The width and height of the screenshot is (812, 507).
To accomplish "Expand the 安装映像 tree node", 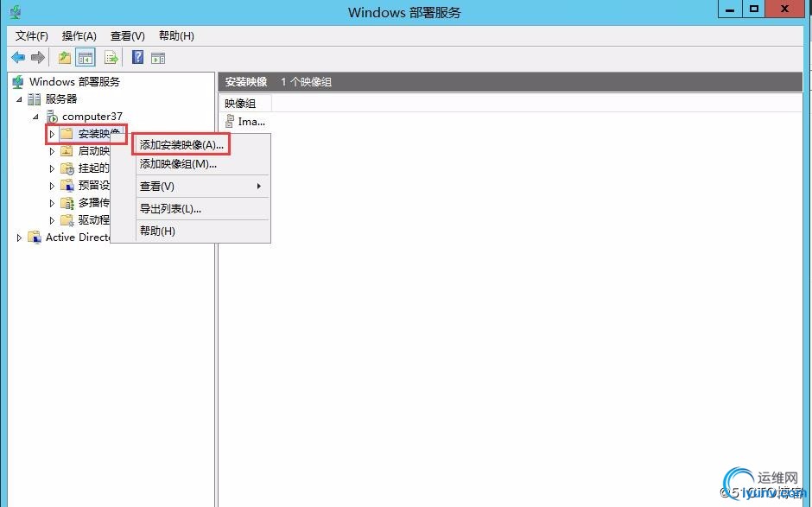I will pyautogui.click(x=52, y=134).
